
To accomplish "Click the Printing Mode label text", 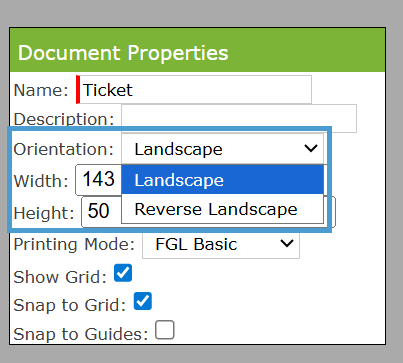I will (x=74, y=244).
